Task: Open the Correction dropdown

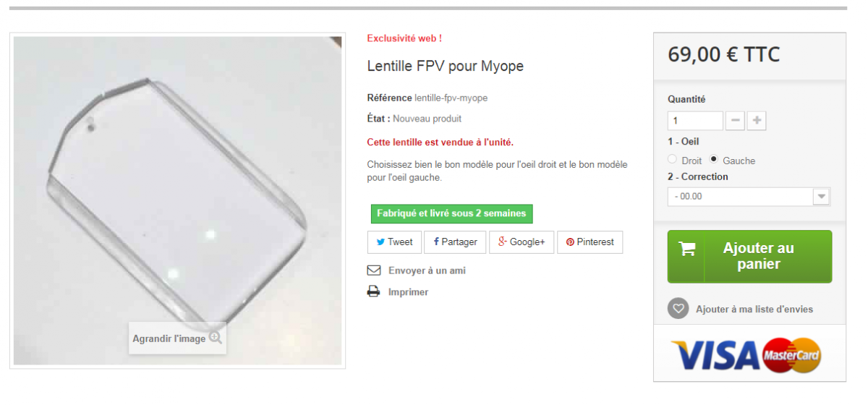Action: point(749,197)
